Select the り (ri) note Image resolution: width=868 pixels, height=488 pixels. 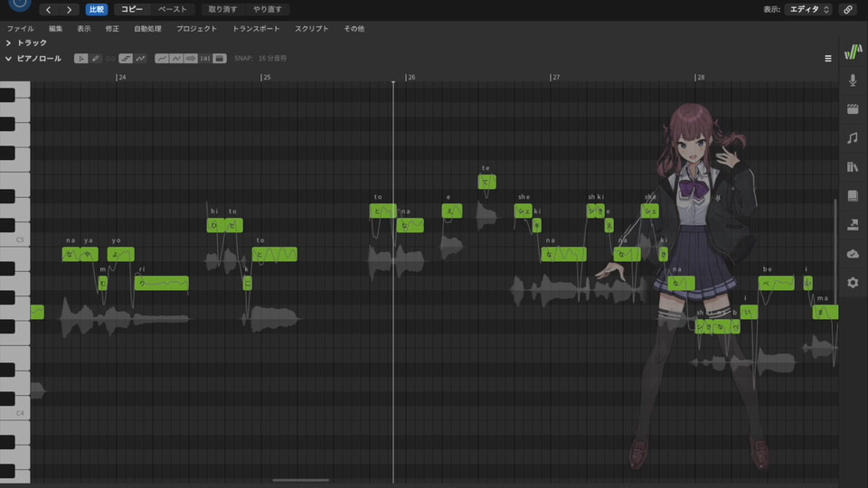point(162,283)
